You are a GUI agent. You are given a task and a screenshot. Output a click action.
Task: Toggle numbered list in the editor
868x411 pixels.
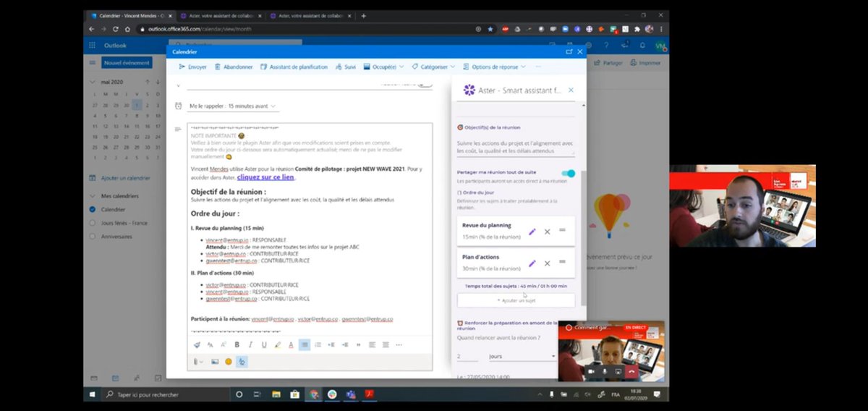pyautogui.click(x=318, y=344)
